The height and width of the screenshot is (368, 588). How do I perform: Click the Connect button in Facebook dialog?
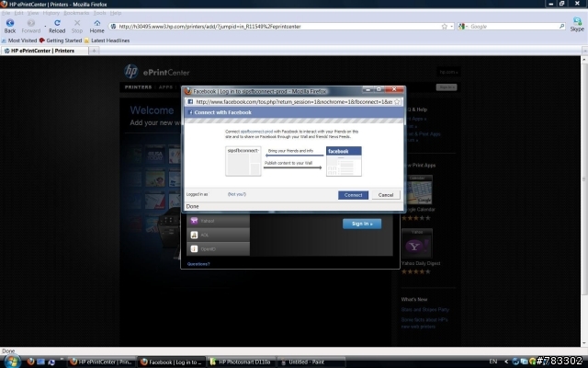point(353,195)
